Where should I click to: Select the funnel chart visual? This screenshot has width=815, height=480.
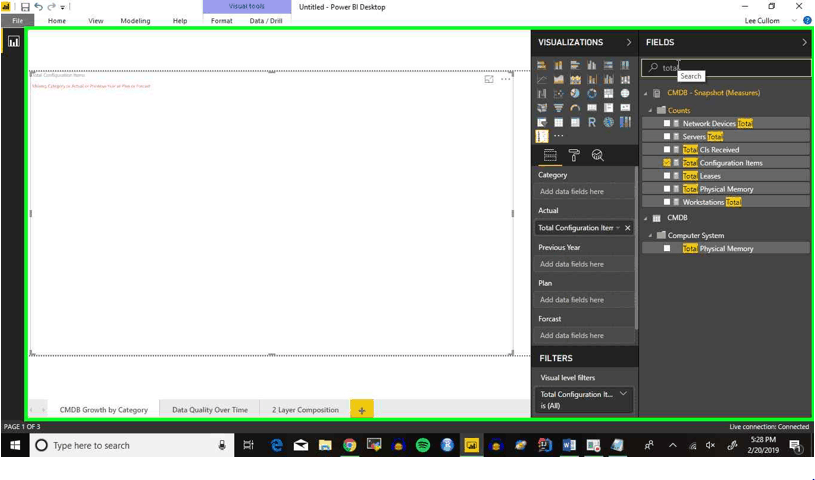(x=558, y=108)
